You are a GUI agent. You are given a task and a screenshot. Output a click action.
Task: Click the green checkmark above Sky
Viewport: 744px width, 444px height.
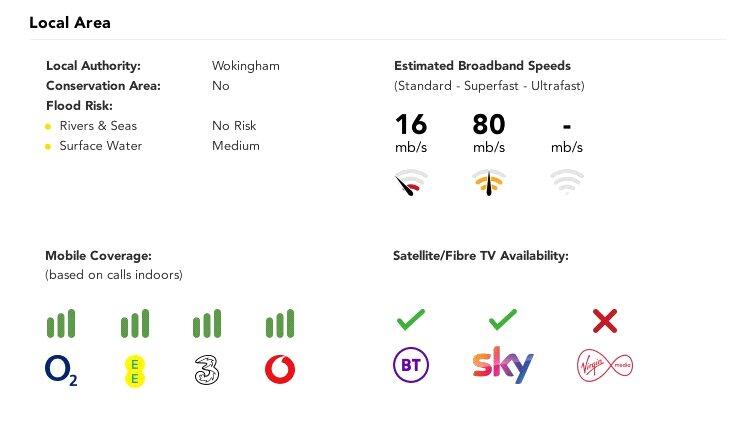[x=502, y=320]
